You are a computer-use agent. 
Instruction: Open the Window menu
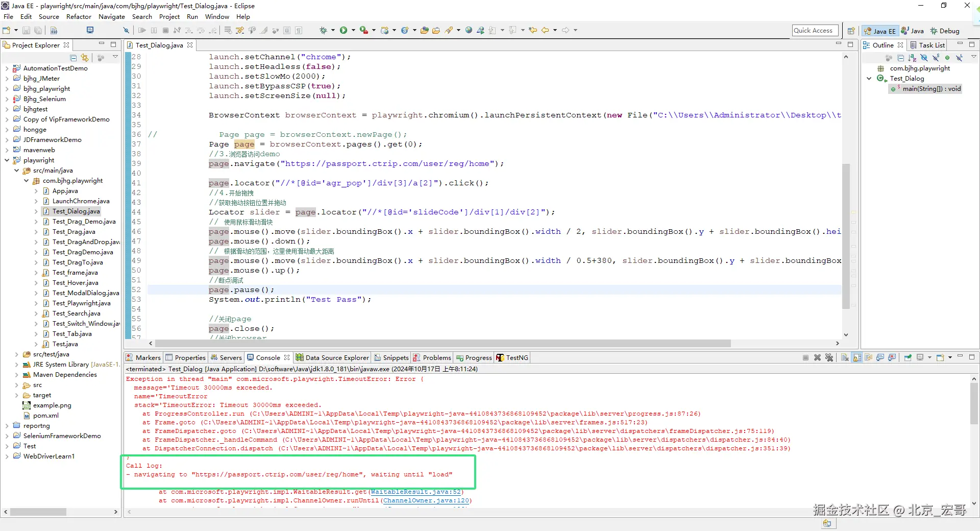(x=217, y=17)
